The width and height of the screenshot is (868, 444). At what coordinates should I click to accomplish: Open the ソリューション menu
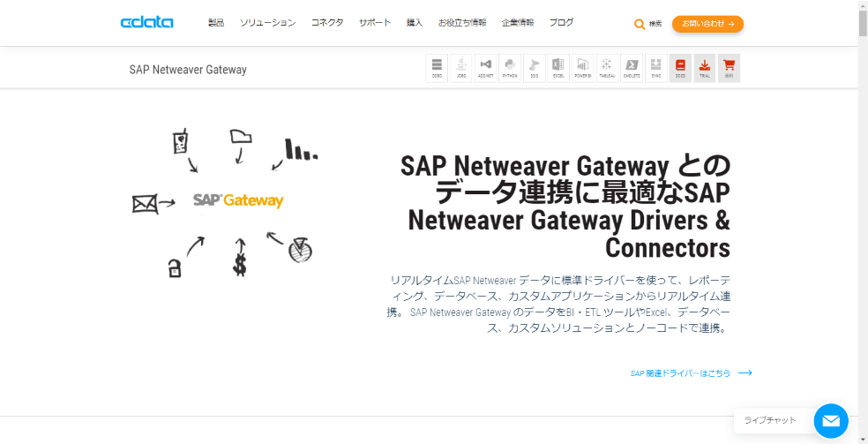268,23
